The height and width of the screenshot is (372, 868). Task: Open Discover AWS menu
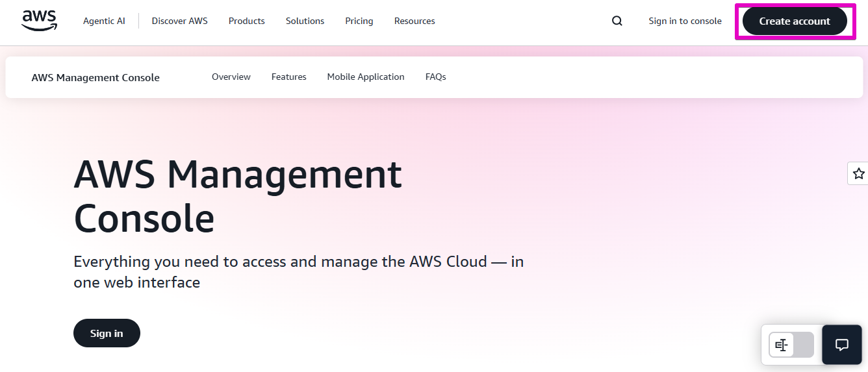coord(180,21)
